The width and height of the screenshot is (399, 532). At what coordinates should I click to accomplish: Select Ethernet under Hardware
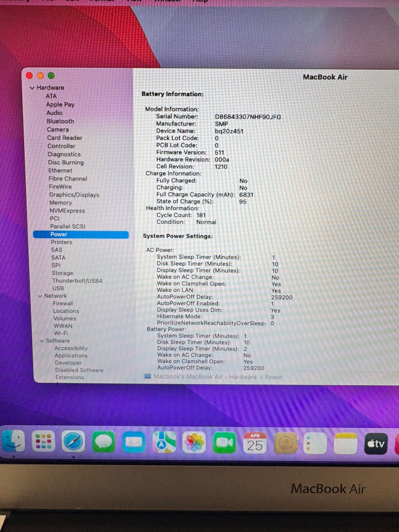(x=60, y=170)
